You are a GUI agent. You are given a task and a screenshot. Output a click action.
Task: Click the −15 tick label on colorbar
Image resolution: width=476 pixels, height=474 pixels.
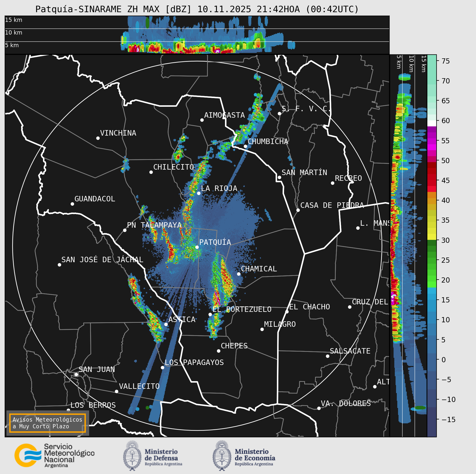coord(448,419)
